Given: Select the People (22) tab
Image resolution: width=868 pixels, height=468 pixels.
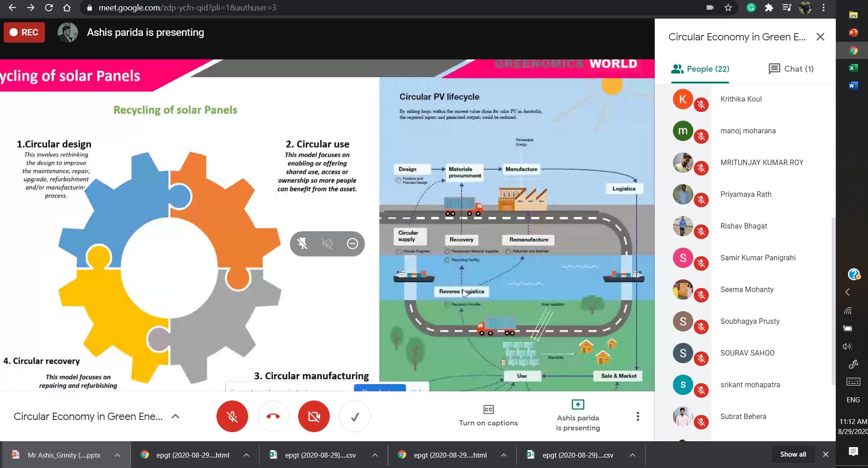Looking at the screenshot, I should point(700,69).
